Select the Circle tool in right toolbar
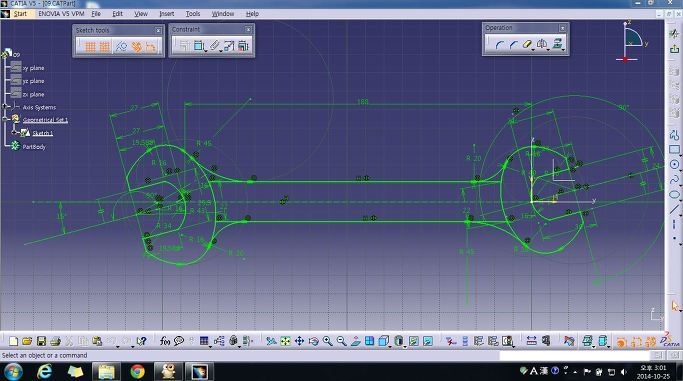Image resolution: width=683 pixels, height=381 pixels. coord(674,164)
